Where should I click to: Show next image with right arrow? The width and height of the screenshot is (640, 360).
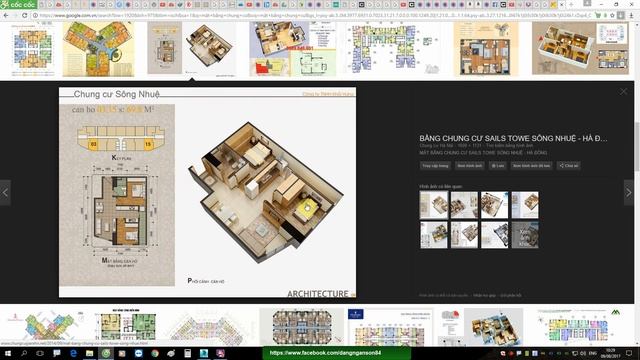pos(629,193)
